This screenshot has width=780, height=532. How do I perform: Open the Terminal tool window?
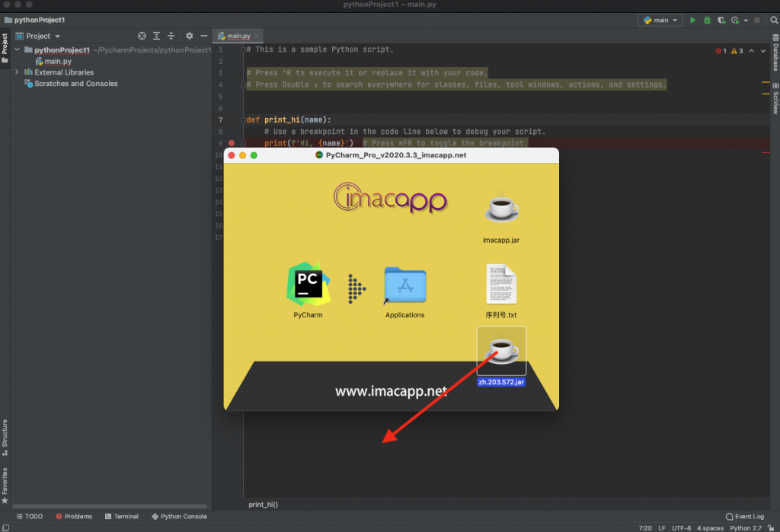[x=121, y=517]
